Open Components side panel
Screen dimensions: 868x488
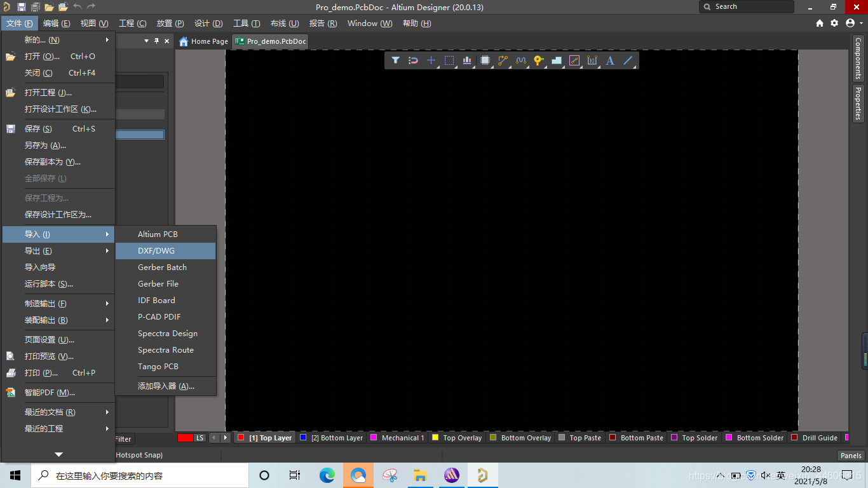[x=858, y=58]
